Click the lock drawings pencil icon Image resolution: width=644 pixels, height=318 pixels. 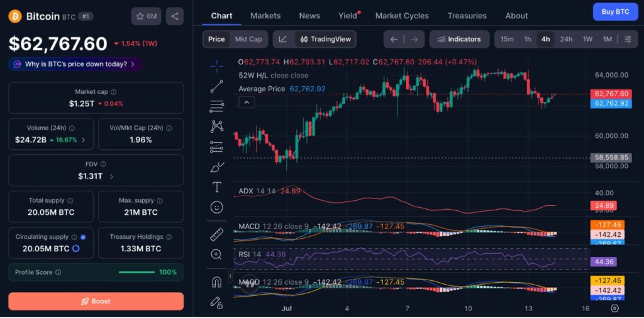tap(217, 302)
